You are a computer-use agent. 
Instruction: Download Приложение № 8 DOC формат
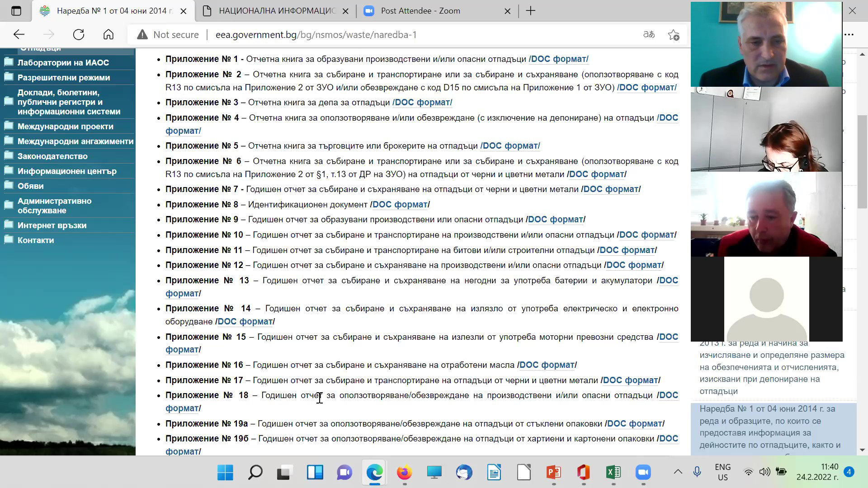coord(400,205)
